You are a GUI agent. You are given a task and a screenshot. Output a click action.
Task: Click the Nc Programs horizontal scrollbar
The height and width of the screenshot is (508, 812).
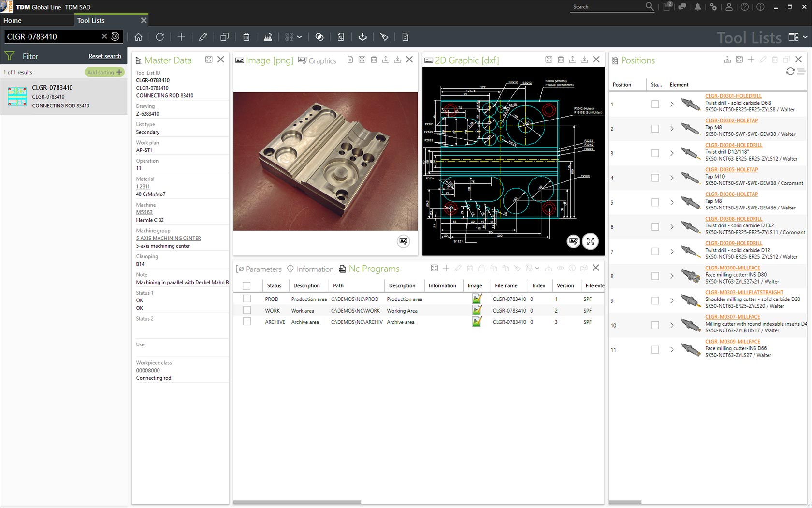(297, 502)
